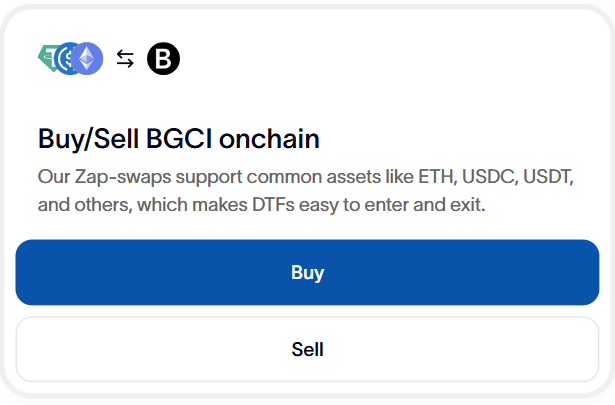Click the "Buy/Sell BGCI onchain" heading

(179, 138)
